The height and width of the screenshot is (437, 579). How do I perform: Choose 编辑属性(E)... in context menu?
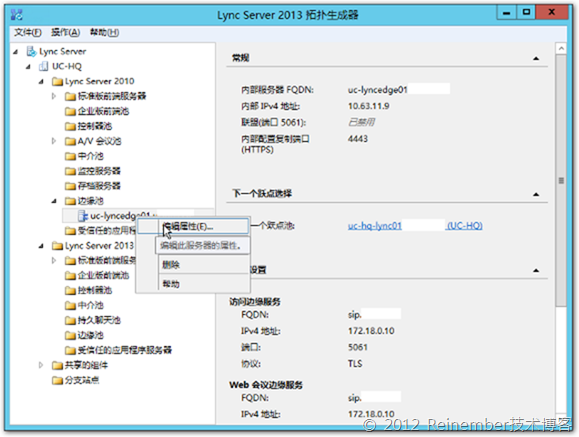pos(193,226)
